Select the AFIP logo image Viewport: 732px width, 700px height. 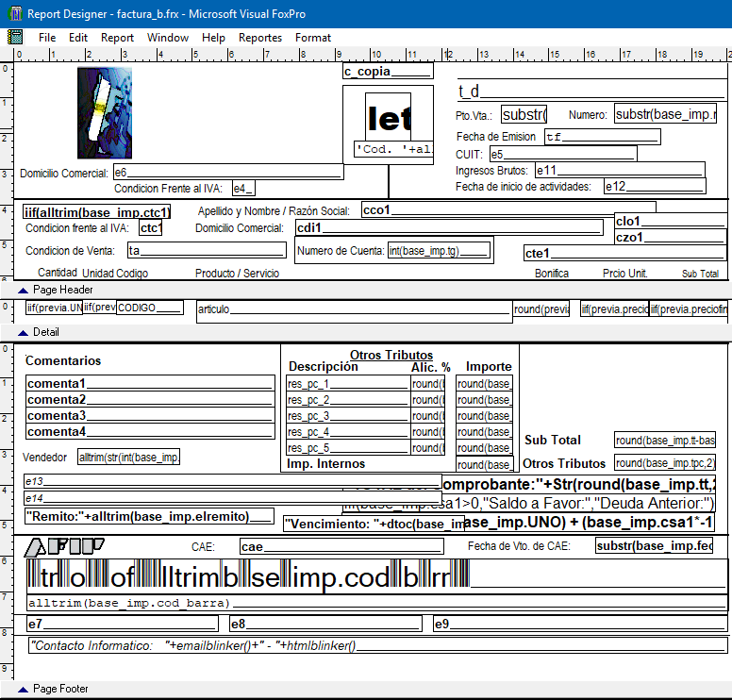pos(64,547)
